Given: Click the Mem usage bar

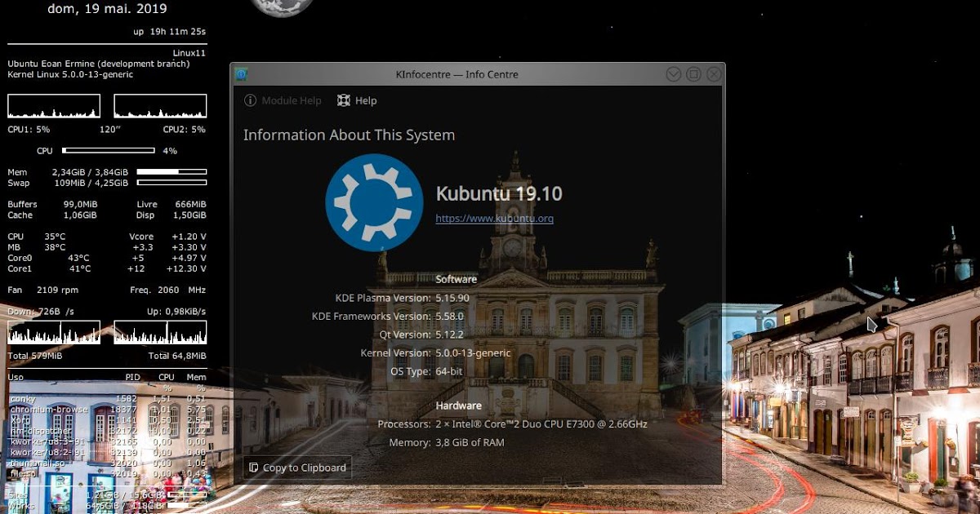Looking at the screenshot, I should (x=171, y=172).
